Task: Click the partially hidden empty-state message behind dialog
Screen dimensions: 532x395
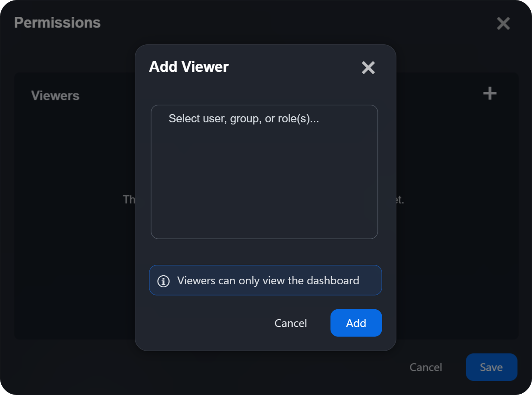Action: tap(129, 199)
